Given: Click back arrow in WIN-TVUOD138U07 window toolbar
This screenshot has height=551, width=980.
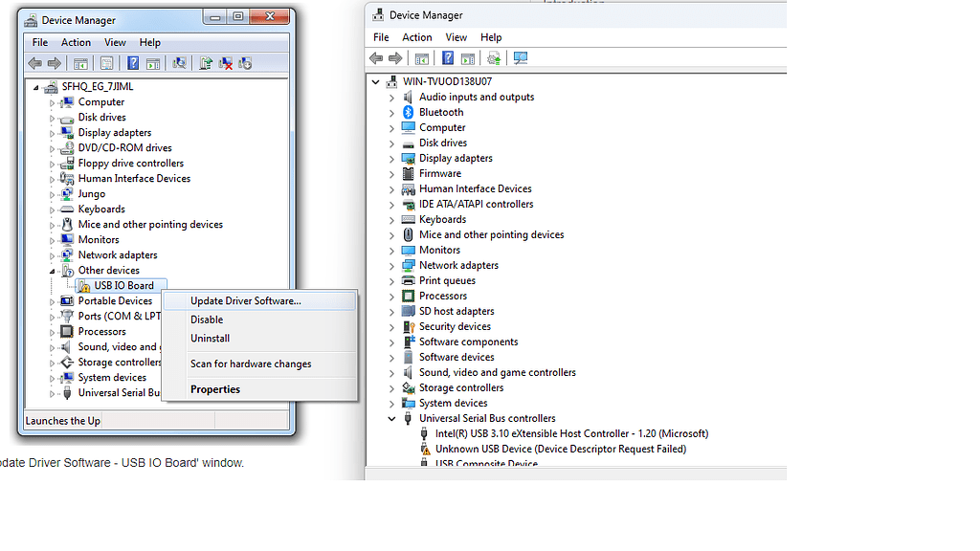Looking at the screenshot, I should pos(376,58).
